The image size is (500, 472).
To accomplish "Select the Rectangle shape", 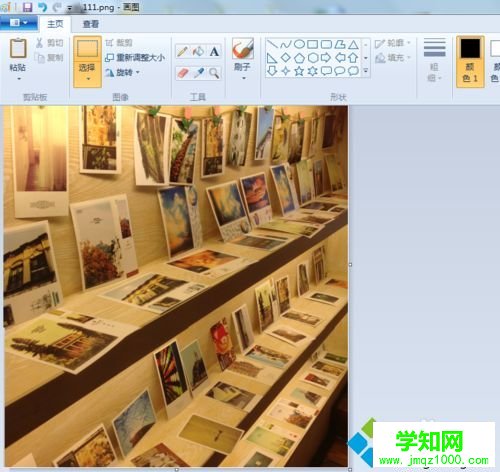I will click(x=312, y=44).
